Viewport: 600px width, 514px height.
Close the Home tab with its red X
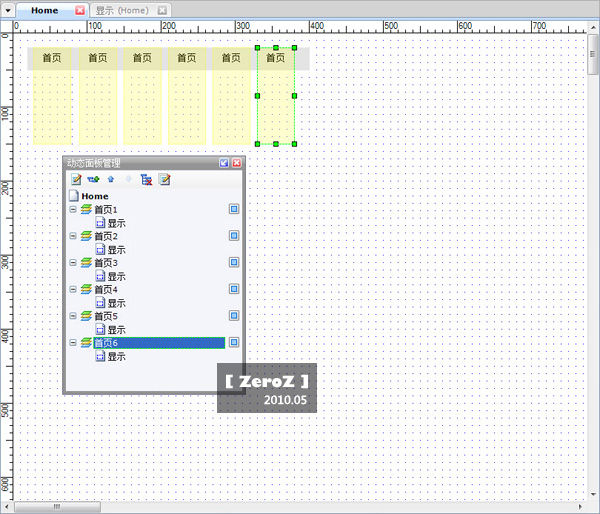80,10
